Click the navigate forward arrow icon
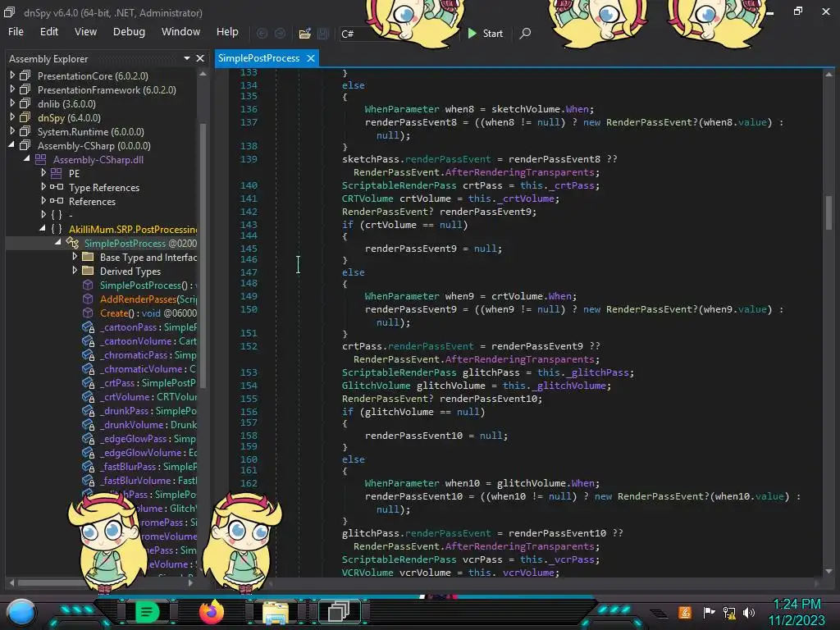This screenshot has height=630, width=840. [280, 33]
